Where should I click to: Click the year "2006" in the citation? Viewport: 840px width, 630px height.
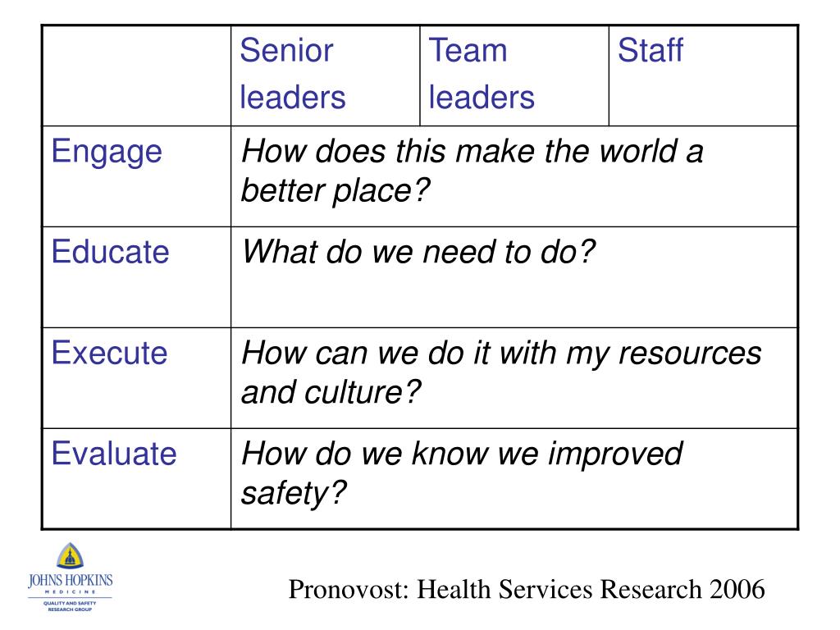point(736,589)
